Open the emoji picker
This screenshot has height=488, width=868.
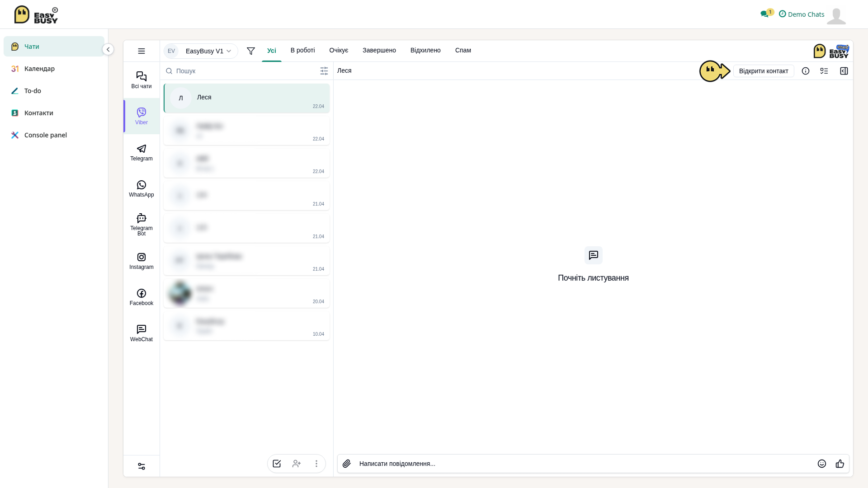[x=822, y=464]
